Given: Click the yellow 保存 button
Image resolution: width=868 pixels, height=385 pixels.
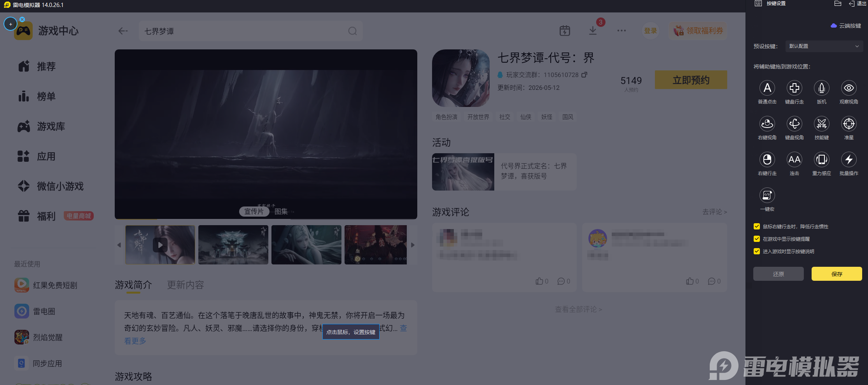Looking at the screenshot, I should [836, 274].
